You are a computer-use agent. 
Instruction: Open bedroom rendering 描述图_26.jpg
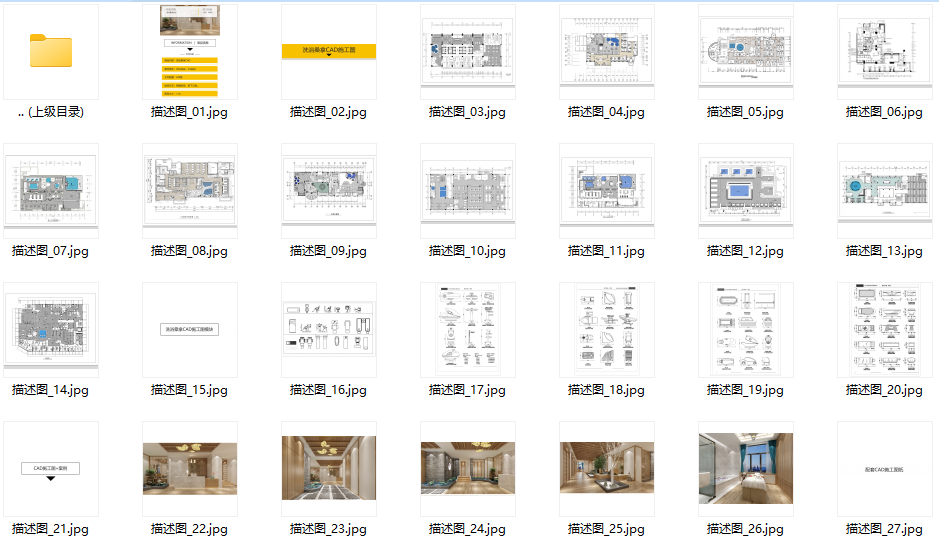(x=746, y=469)
